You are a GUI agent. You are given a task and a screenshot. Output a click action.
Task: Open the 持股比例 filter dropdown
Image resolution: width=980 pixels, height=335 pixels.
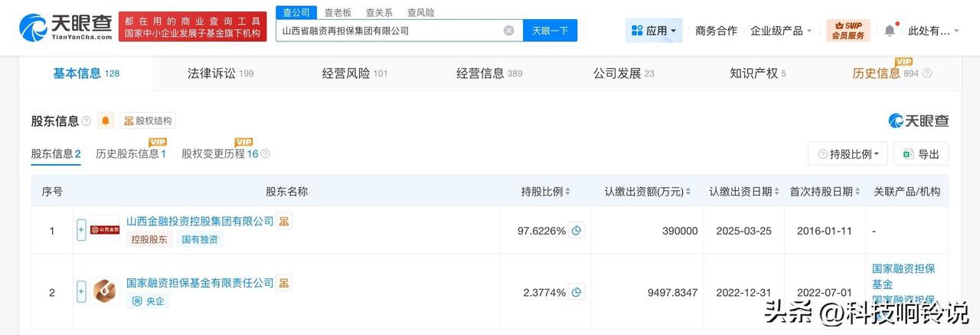[848, 153]
